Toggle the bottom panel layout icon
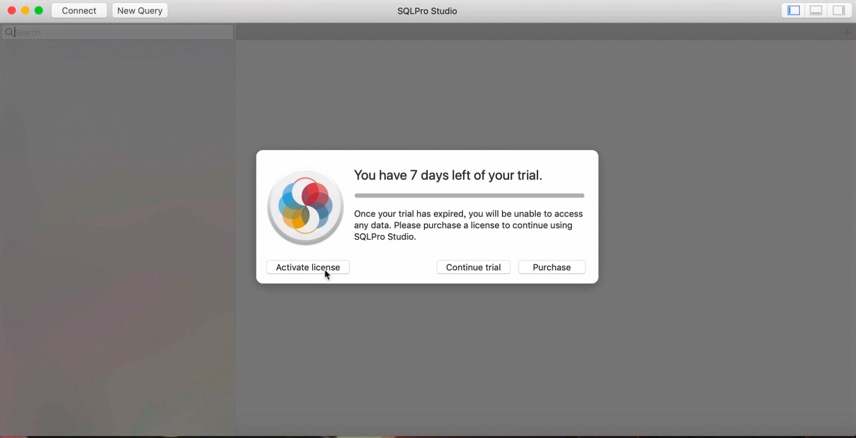 (816, 10)
